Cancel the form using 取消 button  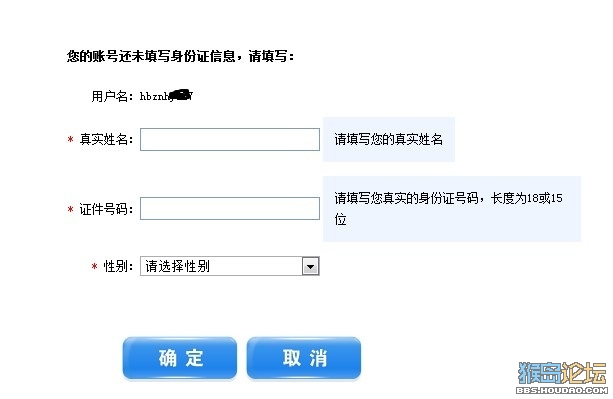pyautogui.click(x=304, y=358)
